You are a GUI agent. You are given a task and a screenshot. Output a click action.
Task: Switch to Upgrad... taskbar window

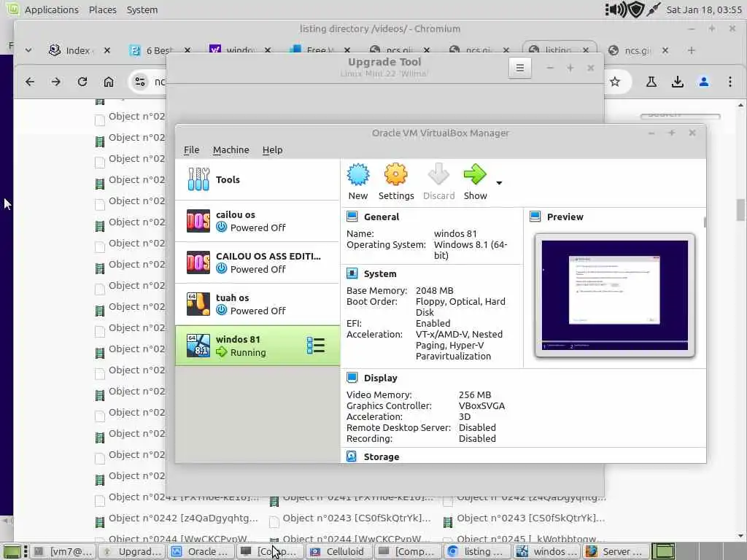(132, 551)
